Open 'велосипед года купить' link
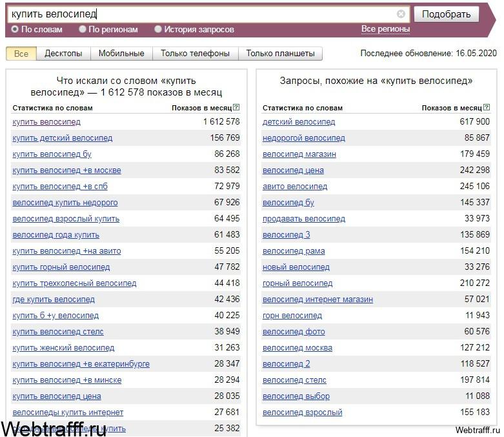 (x=55, y=235)
